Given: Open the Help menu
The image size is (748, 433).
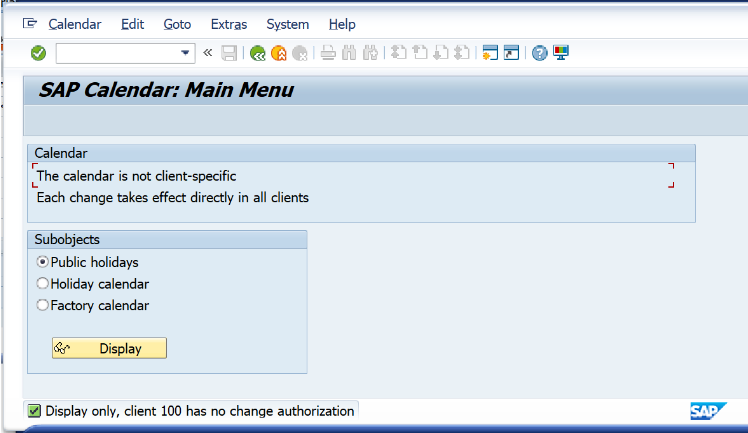Looking at the screenshot, I should [x=342, y=24].
